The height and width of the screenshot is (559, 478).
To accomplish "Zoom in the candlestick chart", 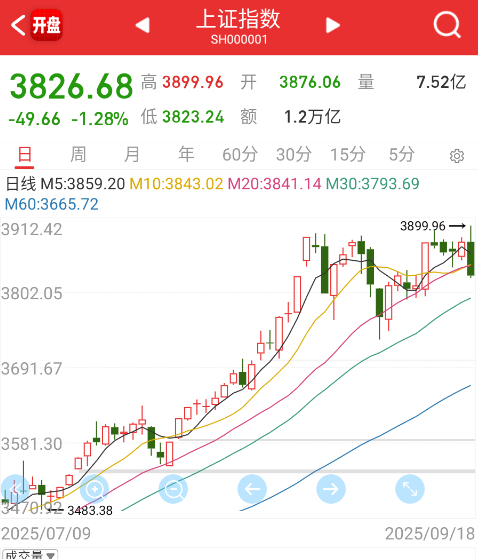I will pyautogui.click(x=94, y=489).
